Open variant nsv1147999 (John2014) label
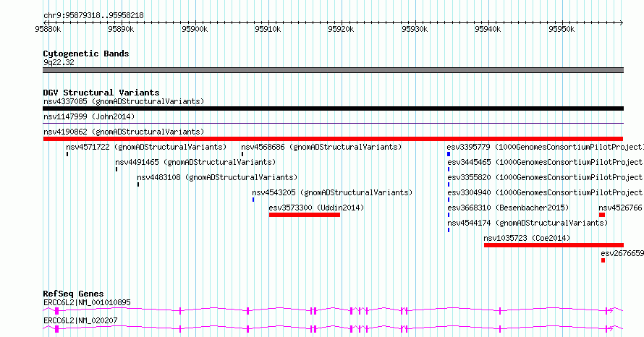644x337 pixels. pyautogui.click(x=89, y=116)
